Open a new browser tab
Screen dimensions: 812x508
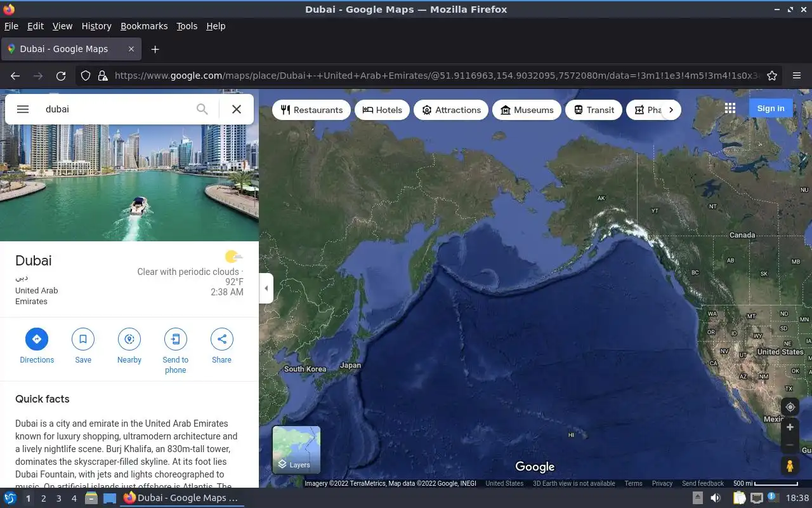(155, 49)
